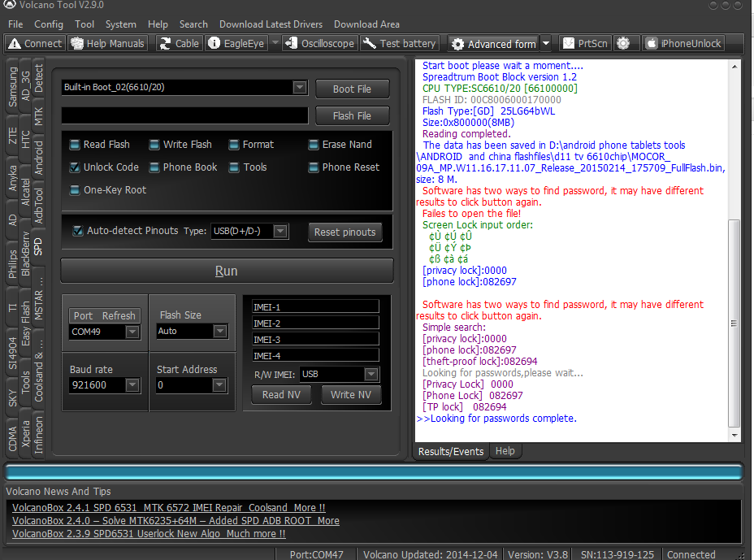Open the Tool menu
The image size is (754, 560).
84,24
